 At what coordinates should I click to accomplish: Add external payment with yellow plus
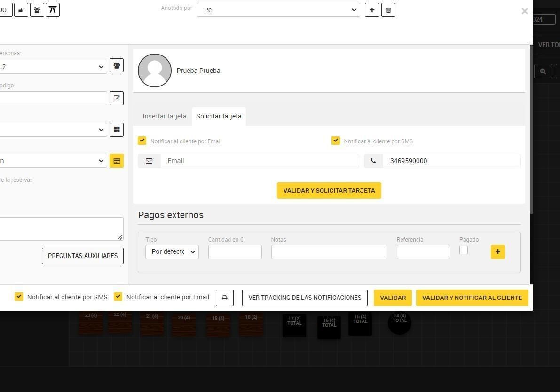[x=498, y=251]
